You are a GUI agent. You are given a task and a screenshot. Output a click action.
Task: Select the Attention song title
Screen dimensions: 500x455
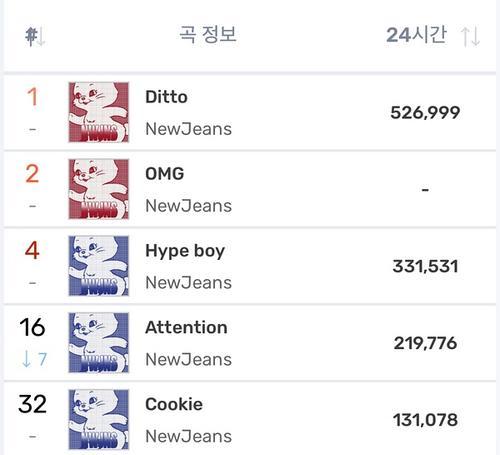[186, 327]
